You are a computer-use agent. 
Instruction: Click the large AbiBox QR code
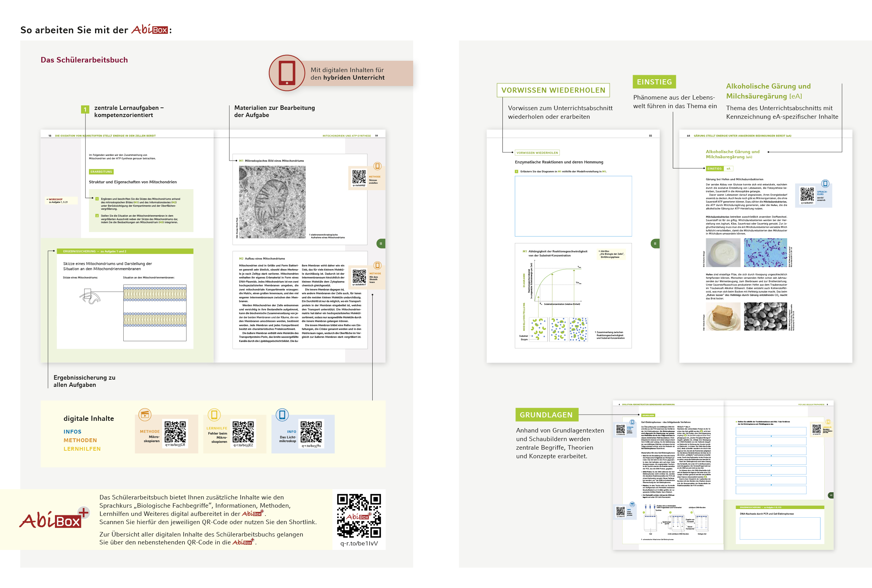point(359,516)
